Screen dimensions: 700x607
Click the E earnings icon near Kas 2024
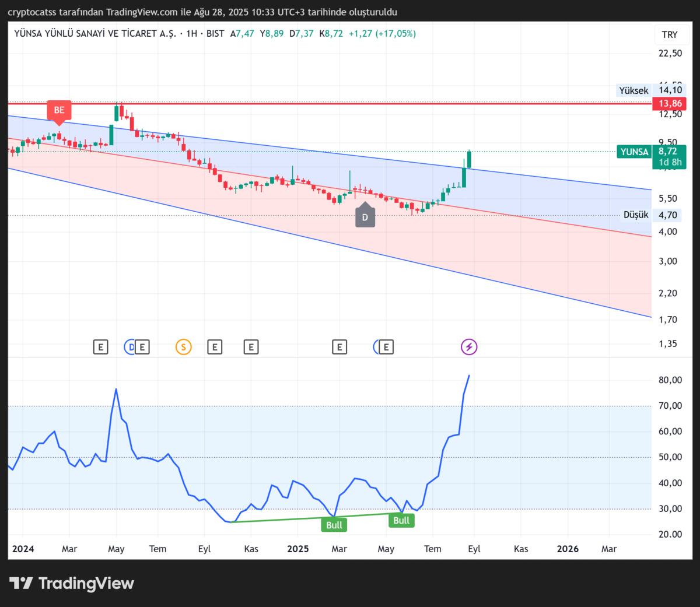tap(251, 348)
